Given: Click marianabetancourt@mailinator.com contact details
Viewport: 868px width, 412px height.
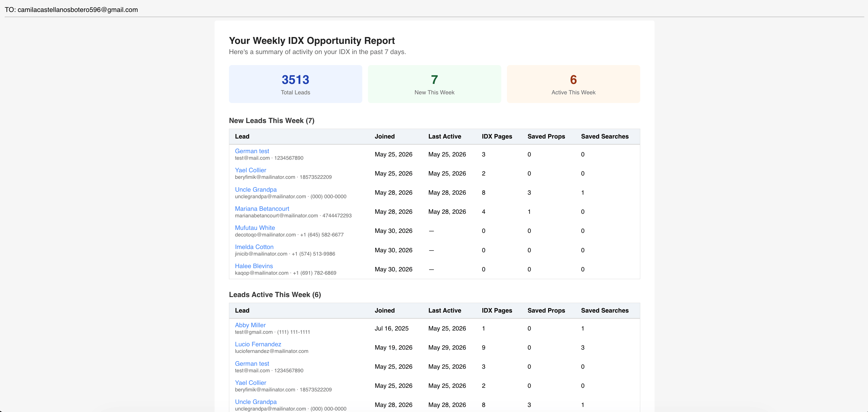Looking at the screenshot, I should coord(293,216).
